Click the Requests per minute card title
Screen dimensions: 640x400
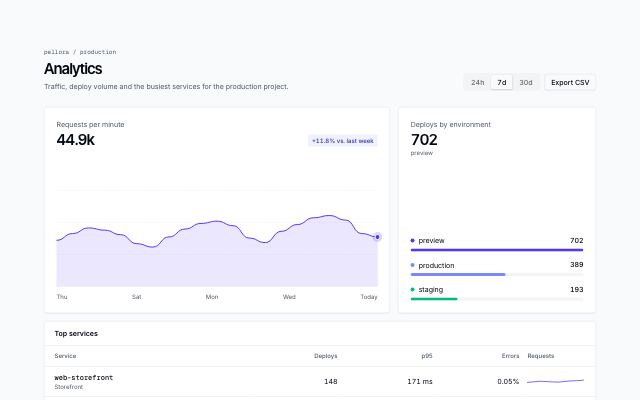[90, 124]
